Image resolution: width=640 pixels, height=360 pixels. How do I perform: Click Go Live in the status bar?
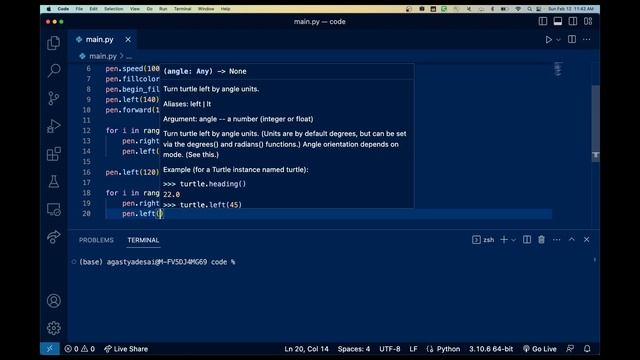point(540,349)
